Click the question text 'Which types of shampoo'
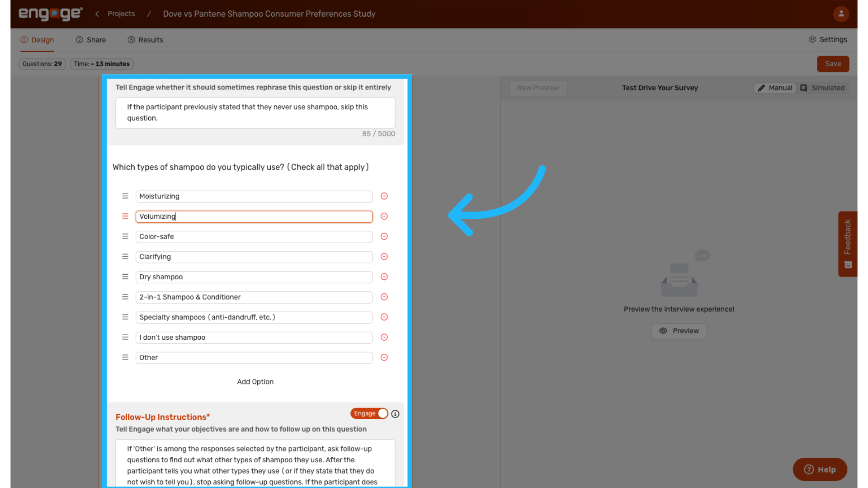 [x=241, y=167]
